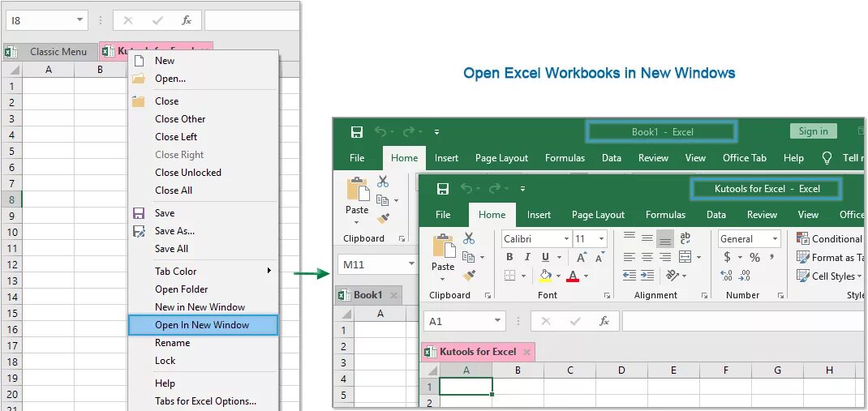Click Undo arrow in Kutools for Excel window
The height and width of the screenshot is (411, 868).
point(466,189)
